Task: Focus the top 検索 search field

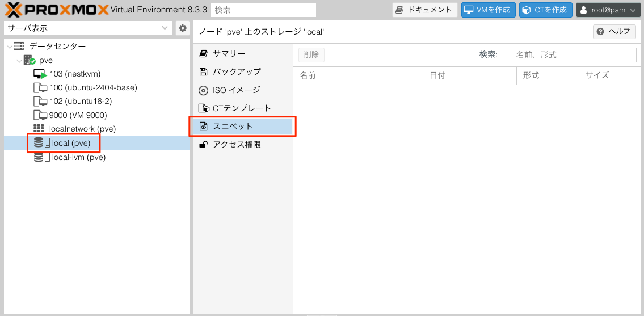Action: pos(264,10)
